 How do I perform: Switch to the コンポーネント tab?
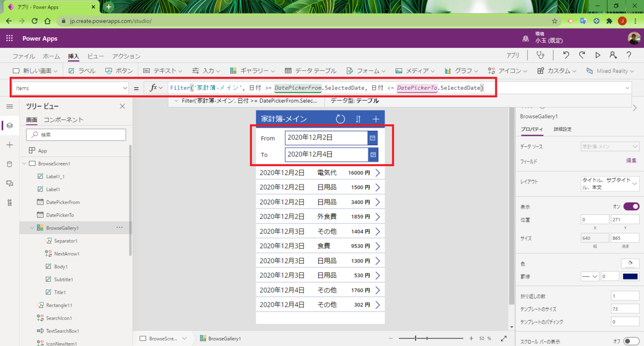[63, 120]
